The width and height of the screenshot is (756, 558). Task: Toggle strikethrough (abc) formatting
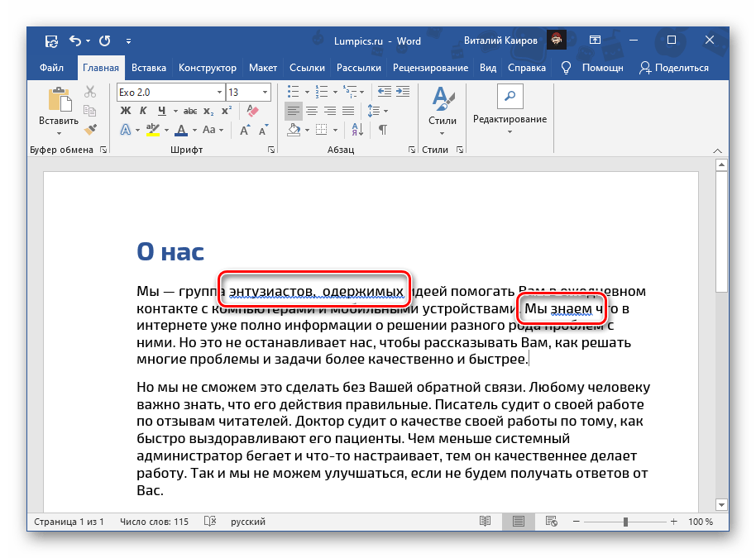coord(190,111)
